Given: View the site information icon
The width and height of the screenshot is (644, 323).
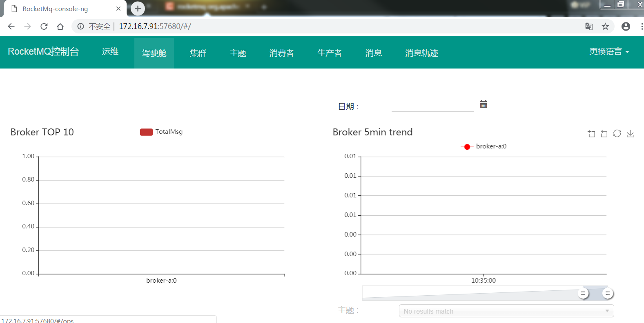Looking at the screenshot, I should [80, 26].
